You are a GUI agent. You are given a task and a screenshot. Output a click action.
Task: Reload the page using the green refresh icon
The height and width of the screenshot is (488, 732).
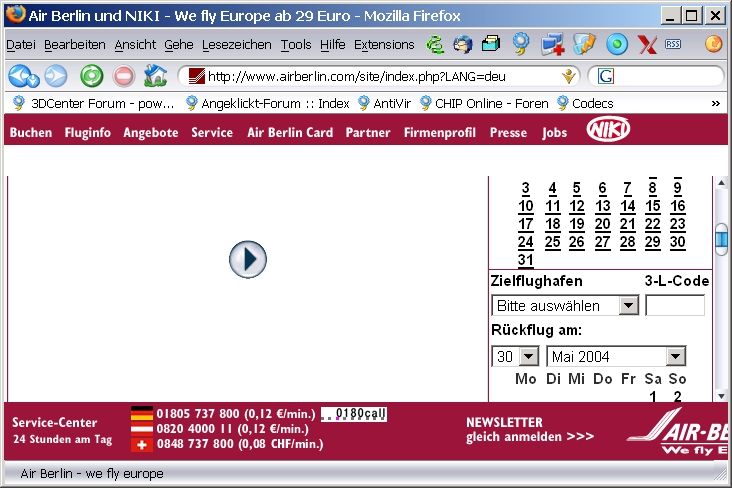(92, 76)
